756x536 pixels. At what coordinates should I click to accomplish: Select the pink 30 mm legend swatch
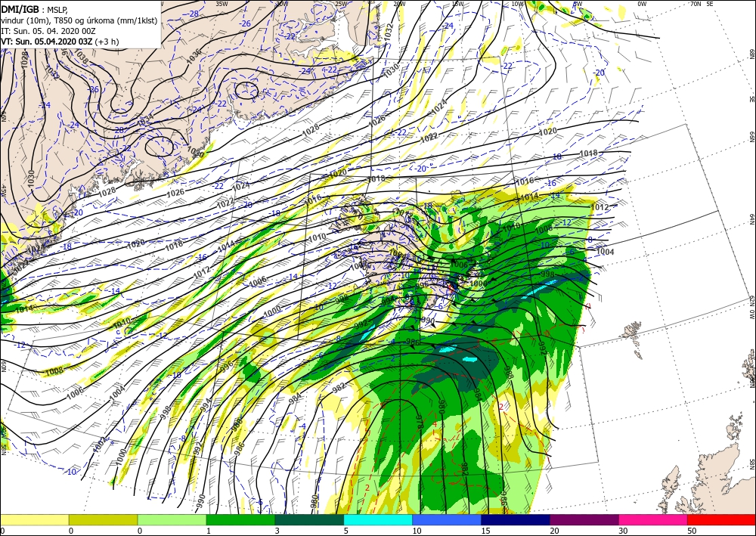click(653, 519)
